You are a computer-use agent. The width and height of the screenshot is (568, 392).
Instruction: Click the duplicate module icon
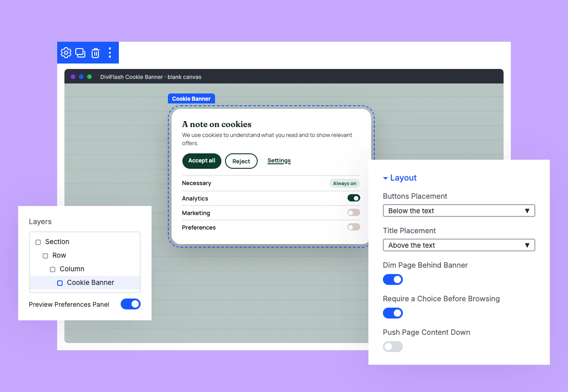point(80,53)
